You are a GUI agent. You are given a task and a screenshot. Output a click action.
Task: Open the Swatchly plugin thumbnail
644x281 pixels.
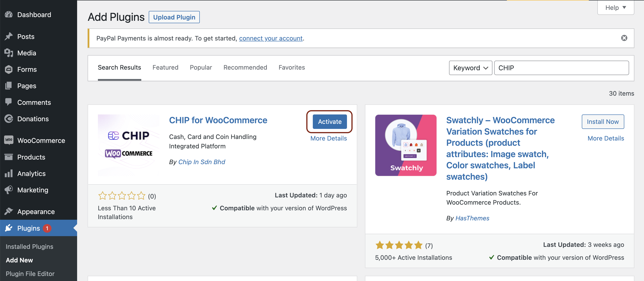click(406, 145)
